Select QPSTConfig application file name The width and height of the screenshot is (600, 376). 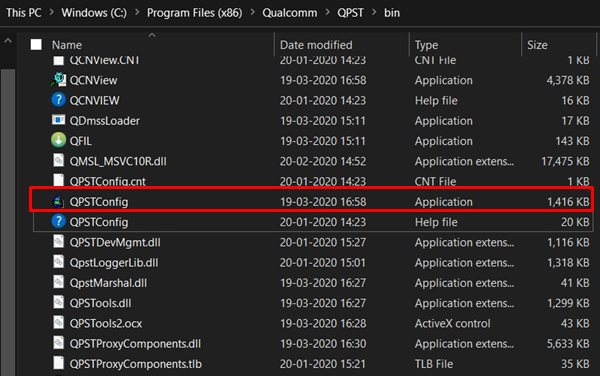tap(99, 202)
